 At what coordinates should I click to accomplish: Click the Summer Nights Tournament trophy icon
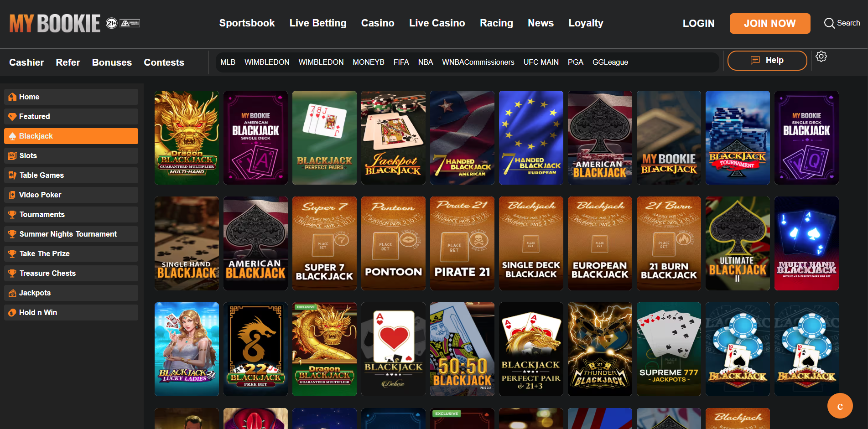point(12,234)
